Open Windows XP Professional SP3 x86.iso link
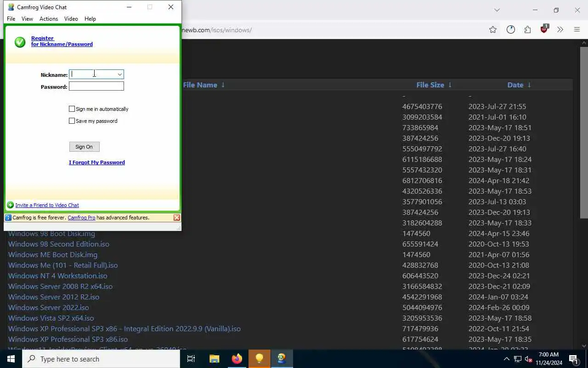 (x=68, y=339)
